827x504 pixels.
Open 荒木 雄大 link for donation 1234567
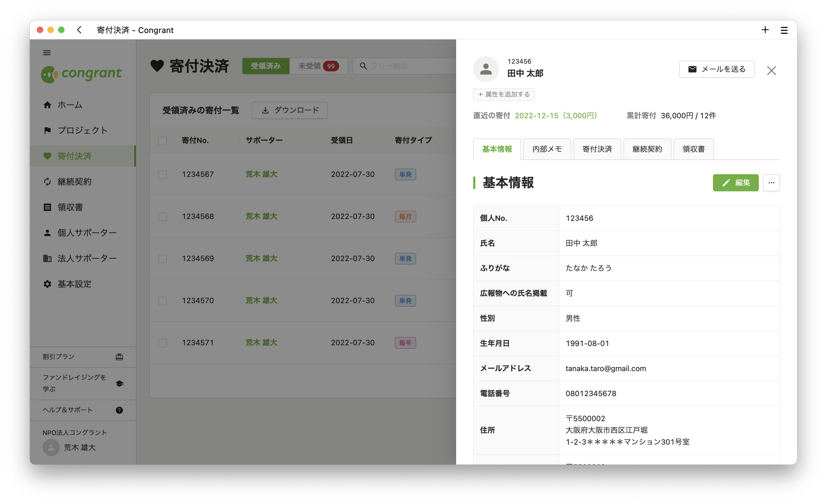coord(261,174)
